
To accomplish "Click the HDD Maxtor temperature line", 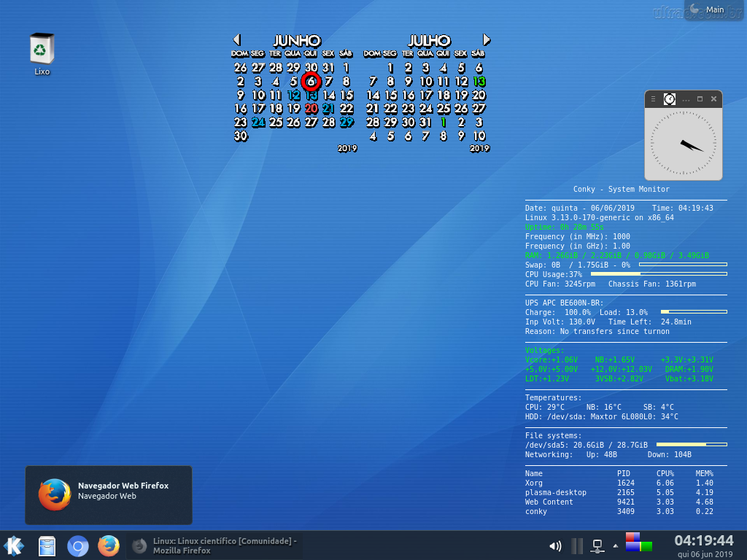I will coord(601,416).
